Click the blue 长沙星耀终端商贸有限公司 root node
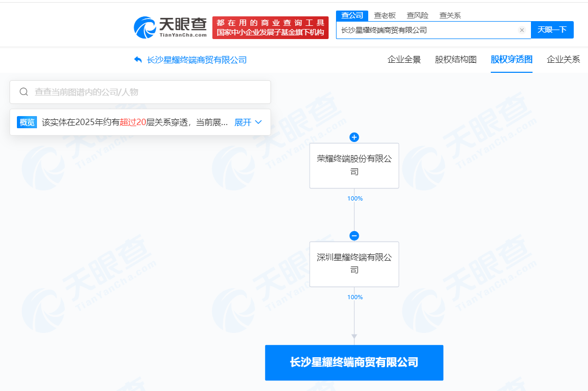Image resolution: width=588 pixels, height=391 pixels. pos(354,363)
